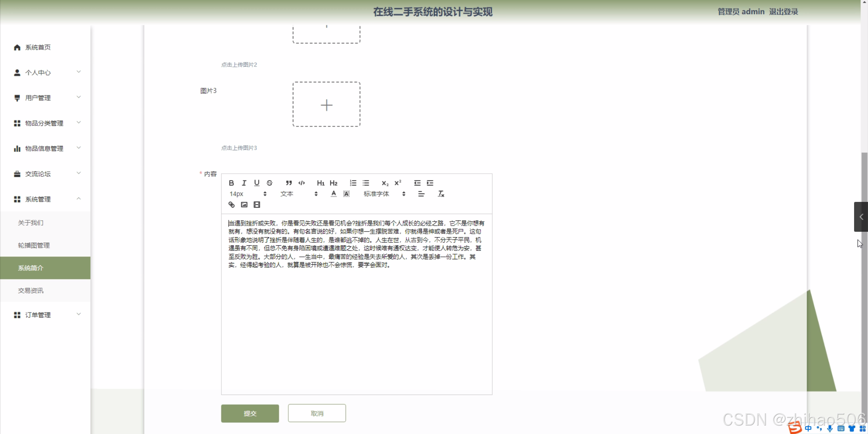Insert a blockquote in the editor
This screenshot has width=868, height=434.
289,183
